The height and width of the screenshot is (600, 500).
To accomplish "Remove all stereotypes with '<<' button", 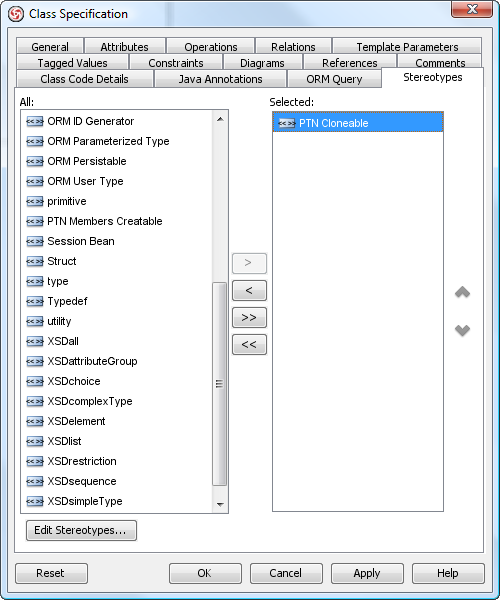I will pos(249,345).
